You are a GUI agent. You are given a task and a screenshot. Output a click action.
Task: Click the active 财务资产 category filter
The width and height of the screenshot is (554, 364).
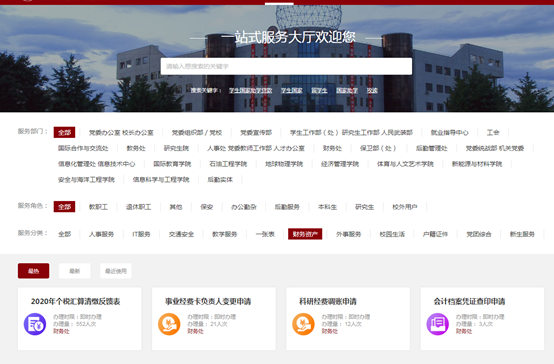point(305,234)
